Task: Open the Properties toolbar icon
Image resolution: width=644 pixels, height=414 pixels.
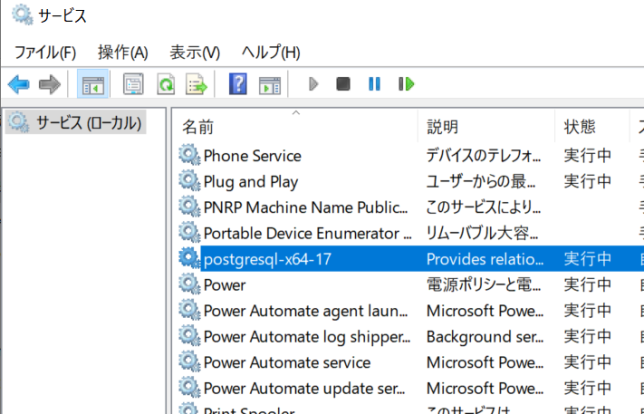Action: pyautogui.click(x=133, y=84)
